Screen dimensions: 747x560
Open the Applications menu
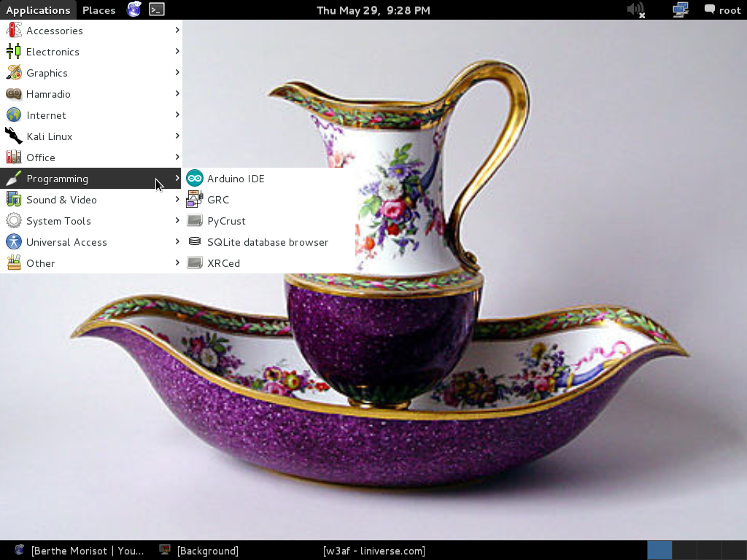tap(38, 10)
